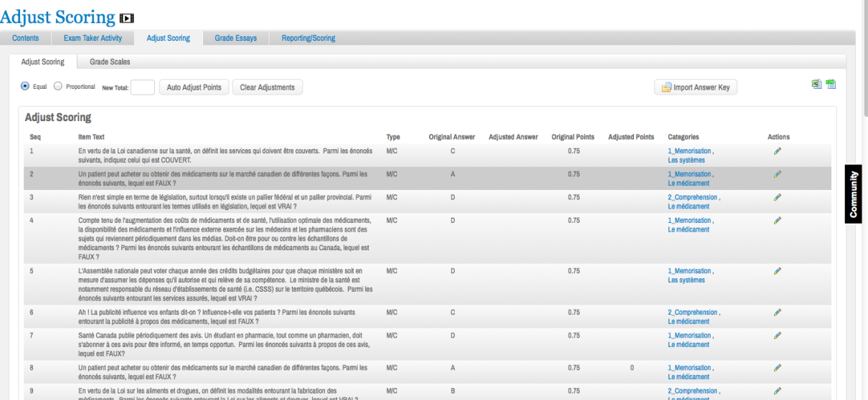Click sequence number 5 link
The height and width of the screenshot is (400, 868).
pyautogui.click(x=32, y=271)
